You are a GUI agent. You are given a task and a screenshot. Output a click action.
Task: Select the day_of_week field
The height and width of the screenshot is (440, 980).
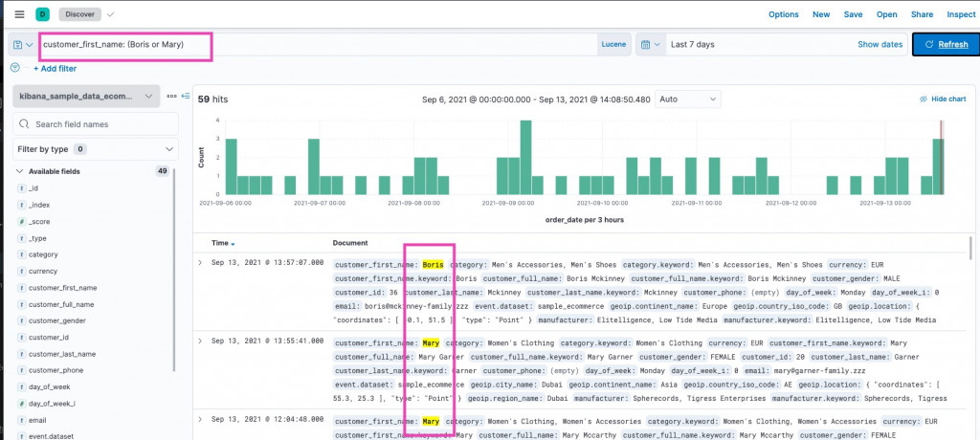[50, 387]
